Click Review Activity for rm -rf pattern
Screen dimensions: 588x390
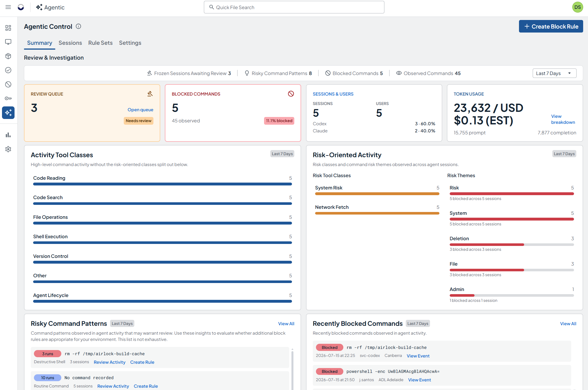click(110, 362)
